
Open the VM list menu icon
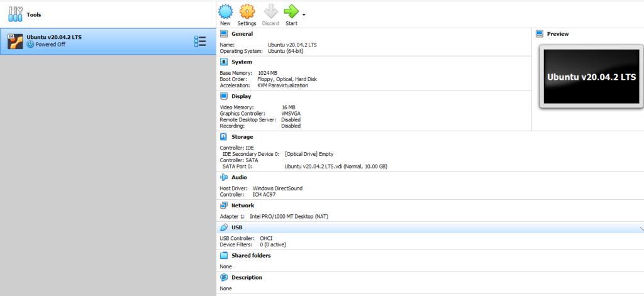coord(200,41)
